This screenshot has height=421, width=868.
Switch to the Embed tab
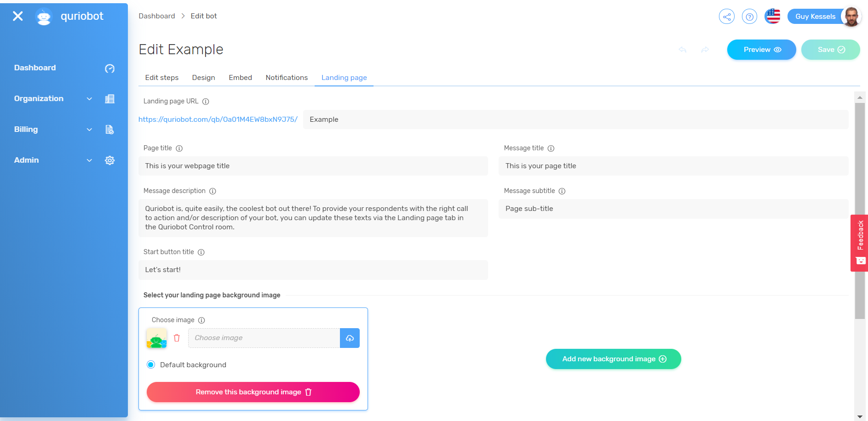pyautogui.click(x=241, y=78)
